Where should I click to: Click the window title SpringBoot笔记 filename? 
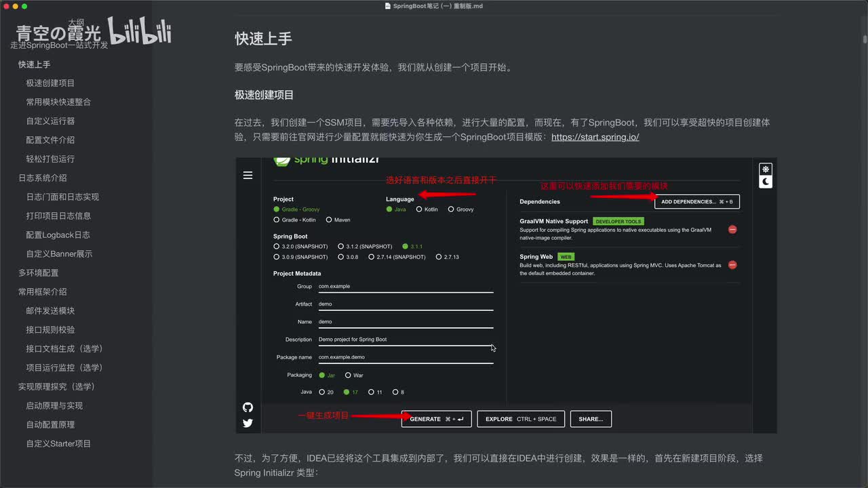point(437,6)
